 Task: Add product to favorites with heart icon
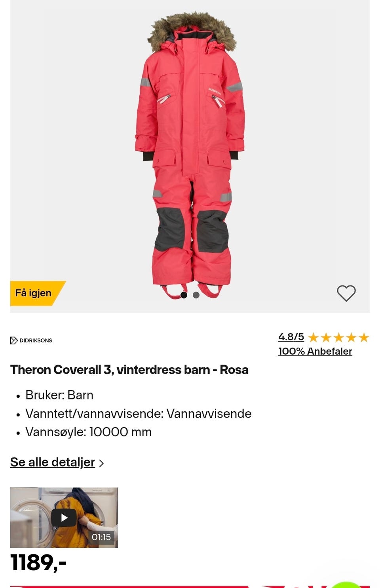coord(346,293)
